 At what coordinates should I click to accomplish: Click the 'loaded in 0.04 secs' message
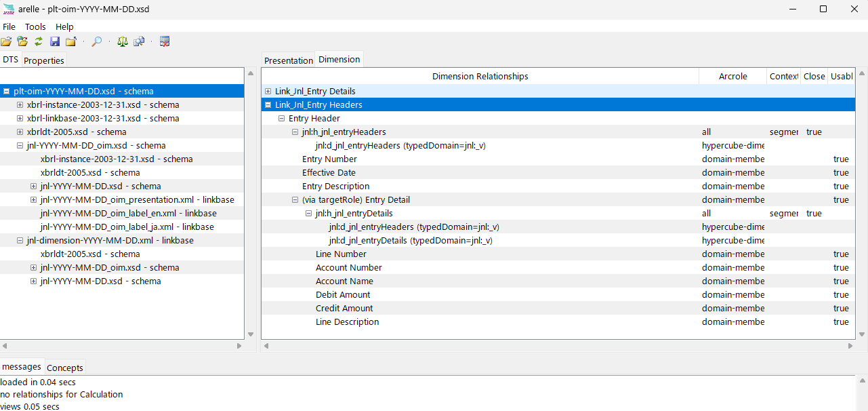(x=38, y=382)
